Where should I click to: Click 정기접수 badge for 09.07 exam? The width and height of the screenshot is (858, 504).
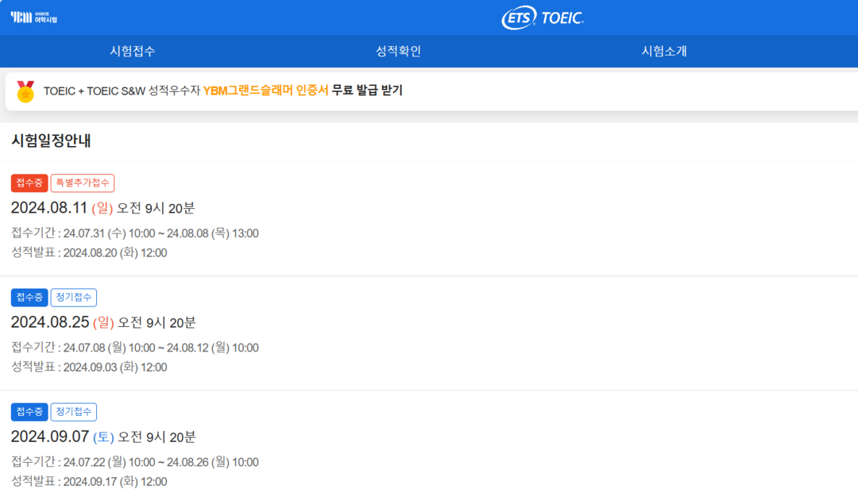[74, 412]
